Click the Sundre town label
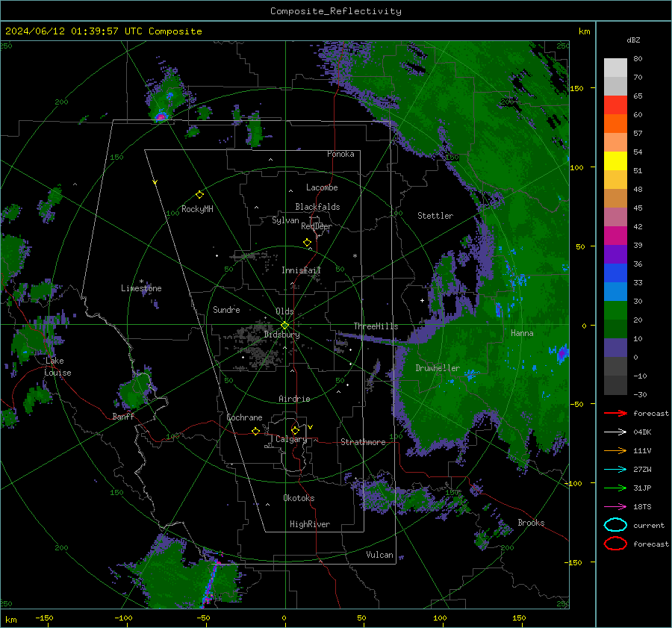The image size is (672, 628). pos(226,309)
